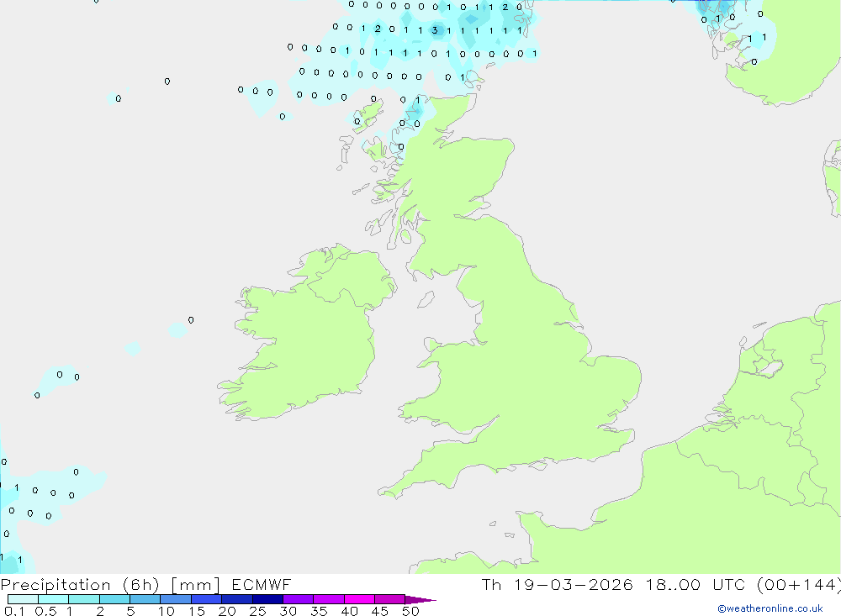Click the 5–10 mm legend swatch
The width and height of the screenshot is (841, 616).
tap(145, 599)
